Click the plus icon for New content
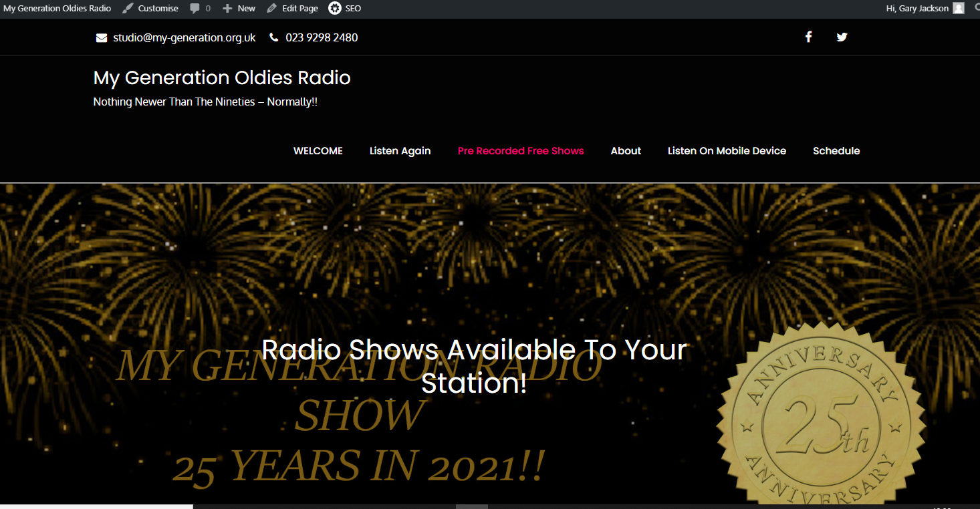 227,9
